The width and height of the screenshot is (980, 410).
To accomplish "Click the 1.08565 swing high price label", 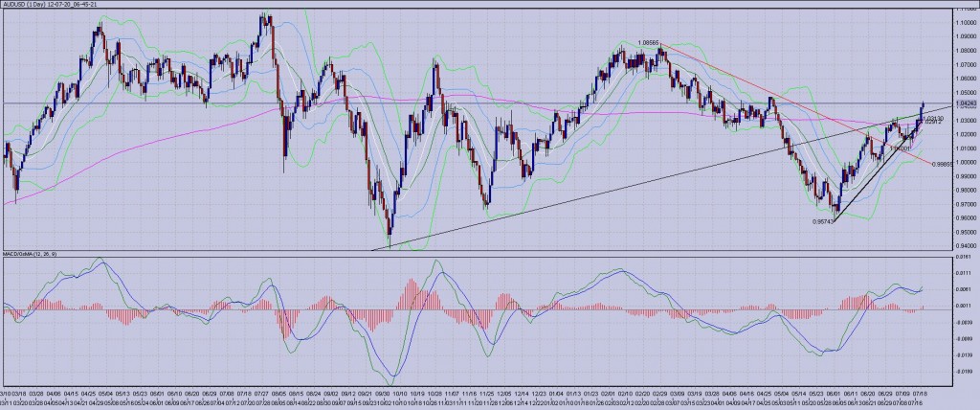I will [x=649, y=43].
